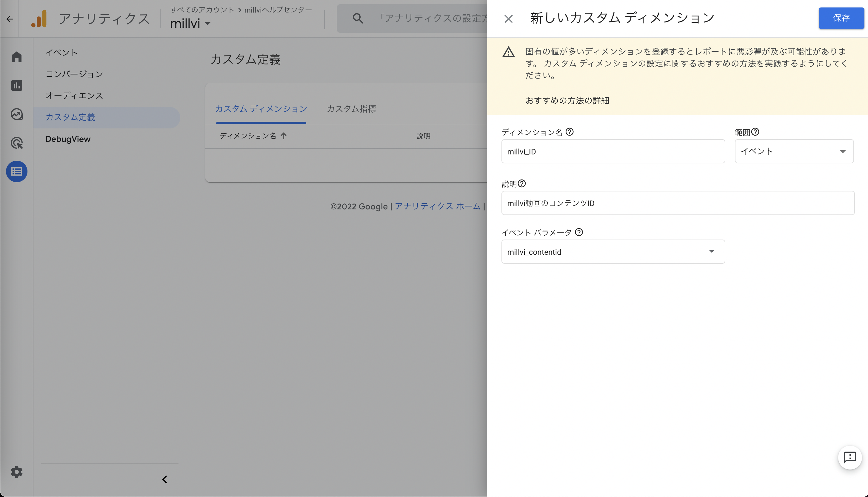Open the Google Analytics logo
868x497 pixels.
click(39, 19)
